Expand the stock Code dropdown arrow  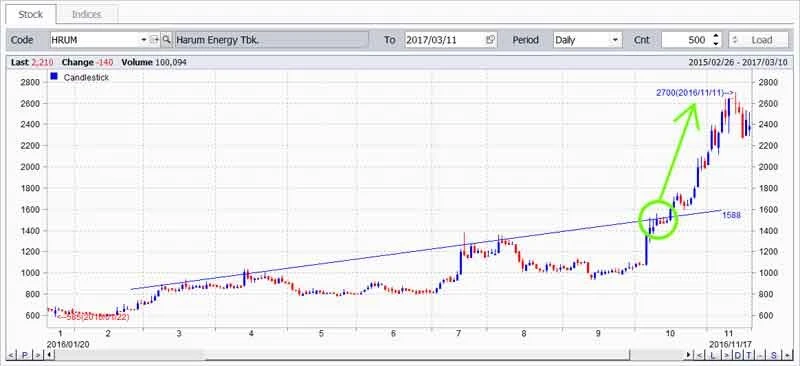[x=144, y=40]
